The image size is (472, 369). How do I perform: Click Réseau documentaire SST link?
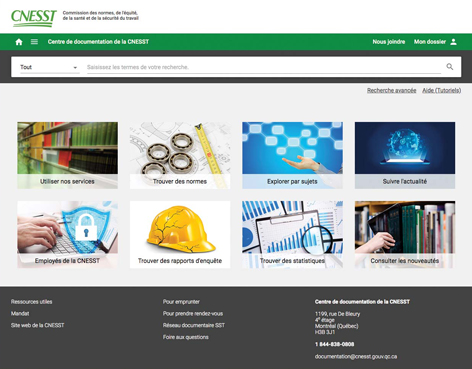[x=194, y=325]
